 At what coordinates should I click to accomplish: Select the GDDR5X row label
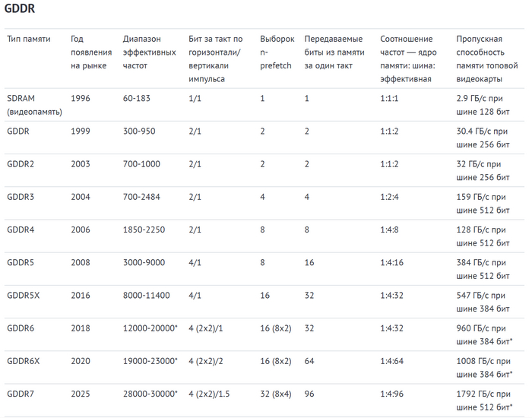(x=25, y=295)
